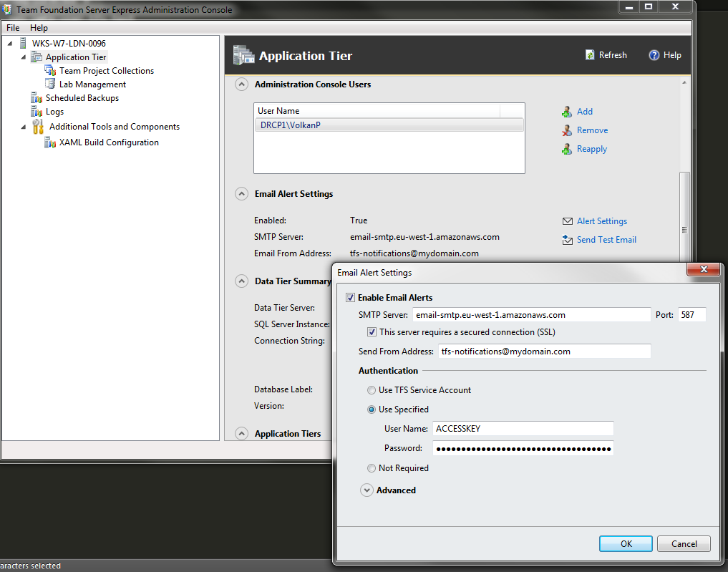Viewport: 728px width, 572px height.
Task: Click the Remove user icon
Action: (567, 130)
